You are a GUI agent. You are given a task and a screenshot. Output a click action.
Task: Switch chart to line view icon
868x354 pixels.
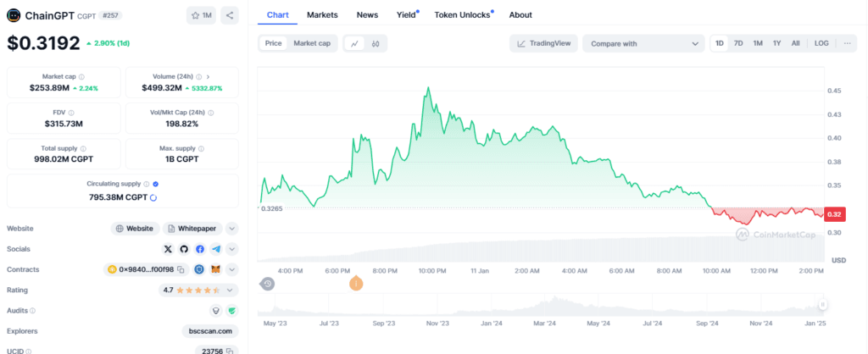point(355,43)
